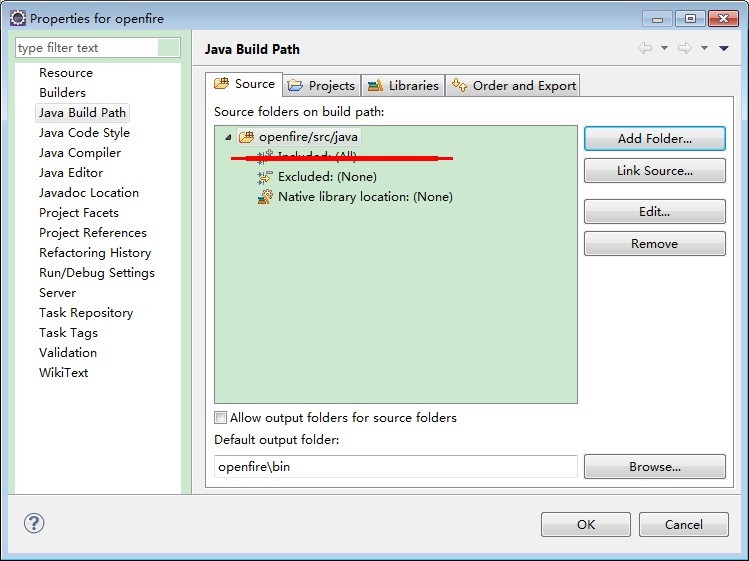Enable Allow output folders for source folders

point(220,418)
